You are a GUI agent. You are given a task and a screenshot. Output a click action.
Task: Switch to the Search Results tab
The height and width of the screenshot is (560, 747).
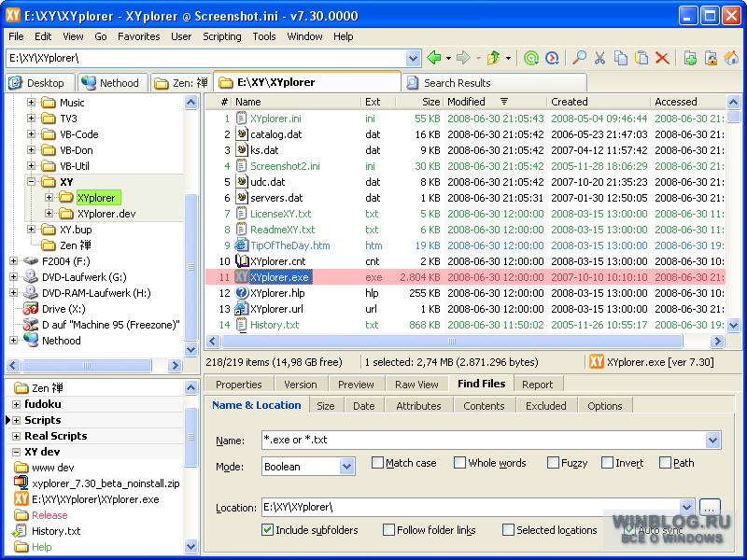point(495,83)
